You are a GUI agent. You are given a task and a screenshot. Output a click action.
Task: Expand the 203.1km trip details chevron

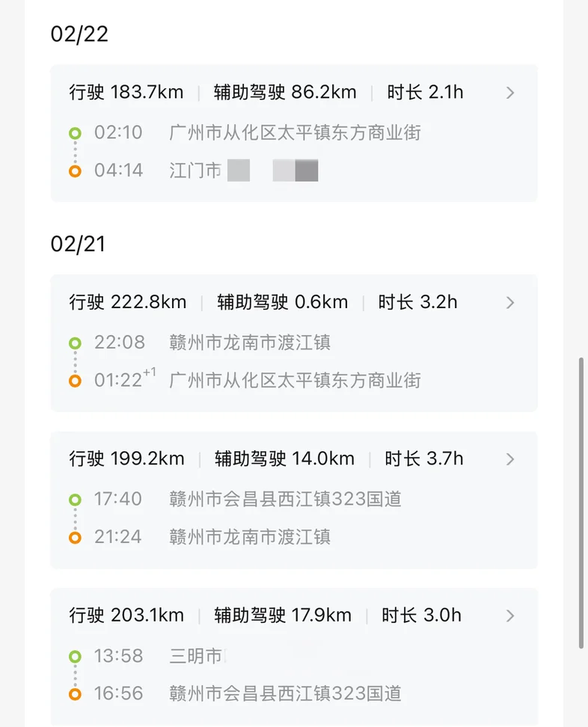510,616
